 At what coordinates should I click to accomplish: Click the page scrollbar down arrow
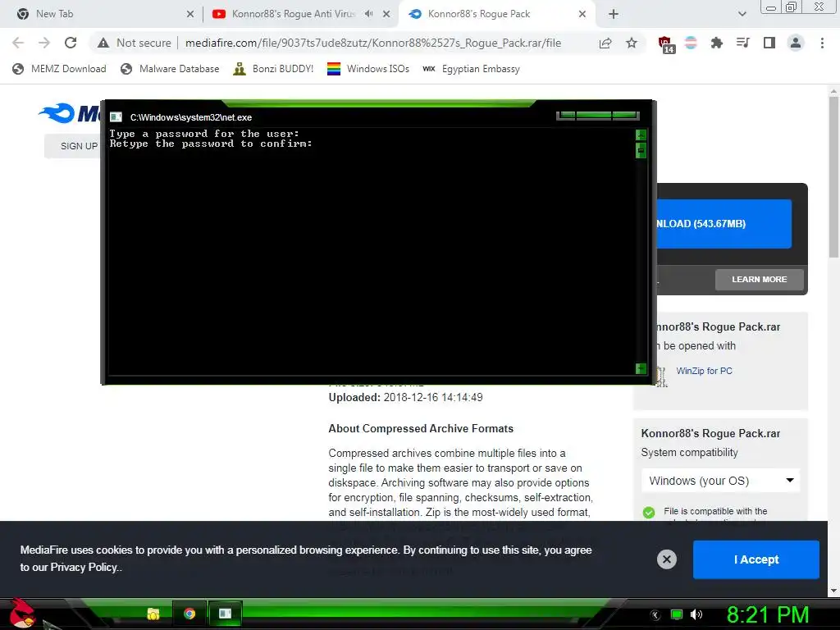[833, 590]
